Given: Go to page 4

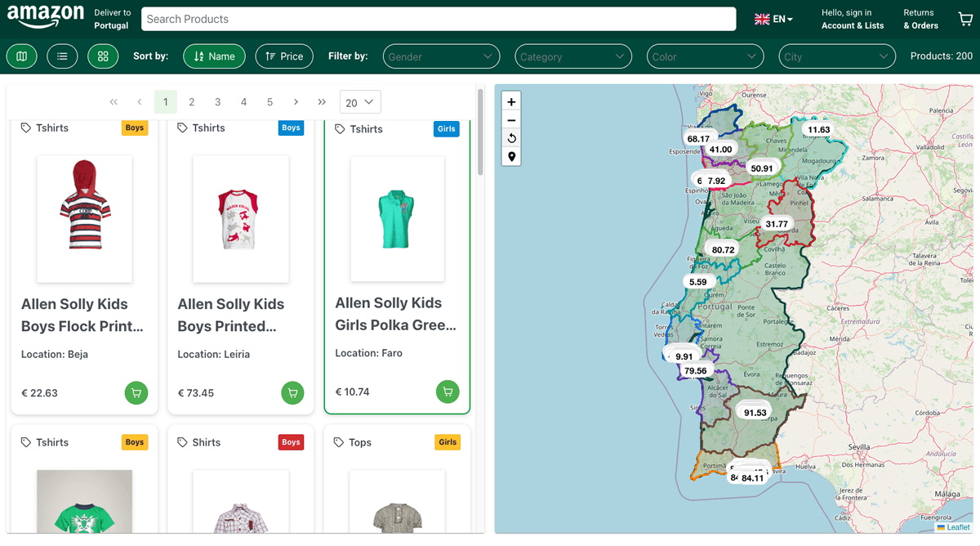Looking at the screenshot, I should (243, 102).
